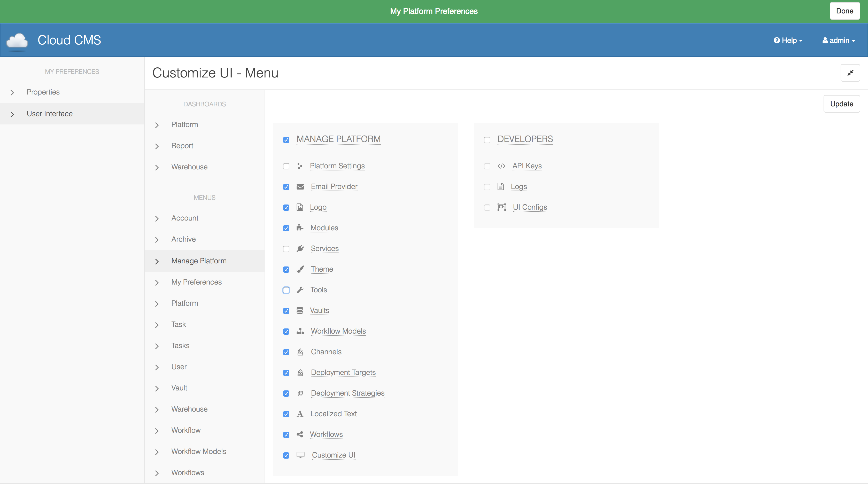Screen dimensions: 868x503
Task: Click the collapse arrows icon at top right
Action: coord(850,73)
